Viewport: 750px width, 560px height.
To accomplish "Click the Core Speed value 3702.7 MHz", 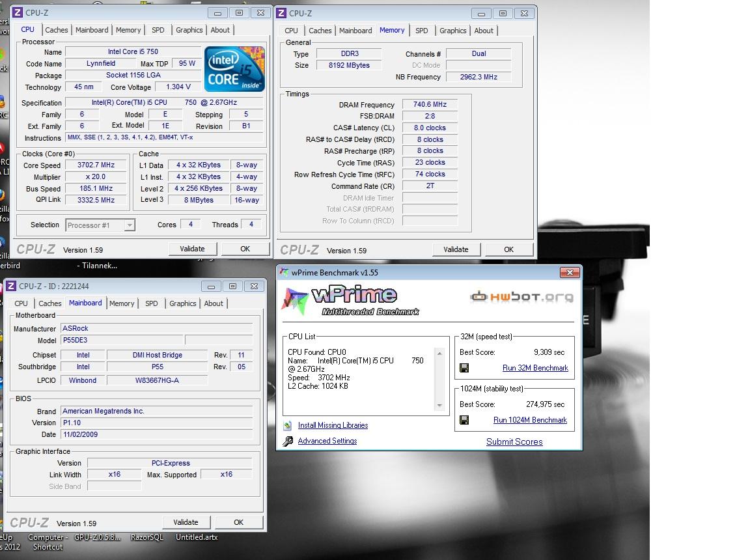I will pos(96,165).
